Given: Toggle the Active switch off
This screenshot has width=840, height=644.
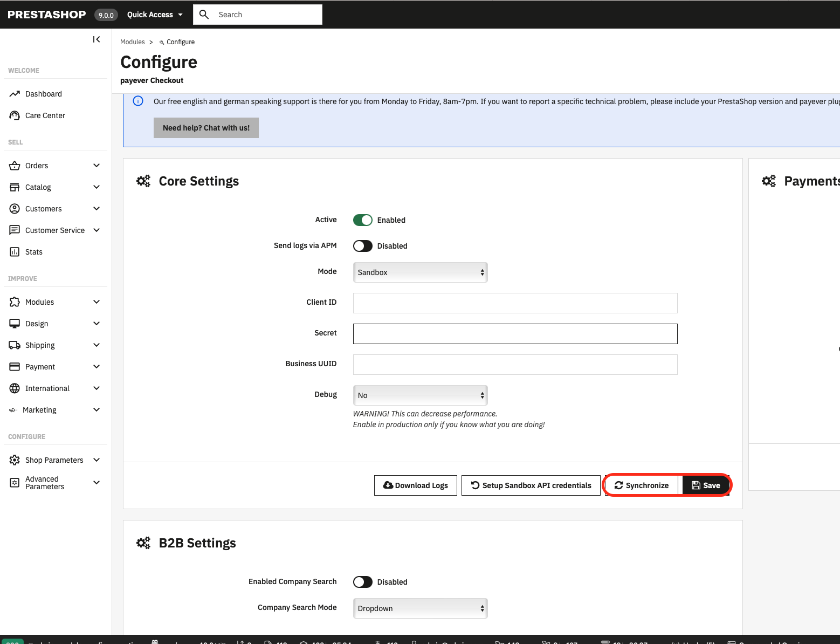Looking at the screenshot, I should [x=363, y=220].
